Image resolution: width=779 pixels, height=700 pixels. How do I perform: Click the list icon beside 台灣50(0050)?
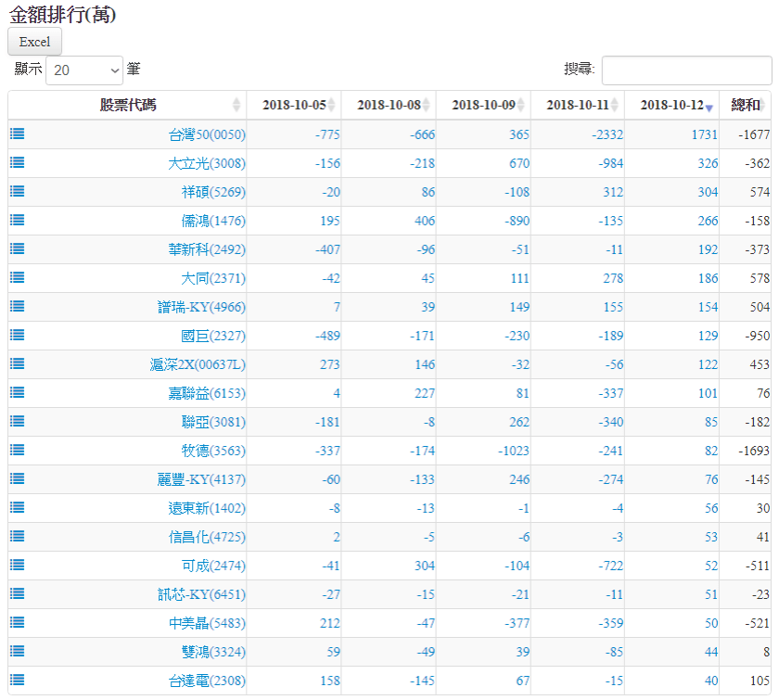(x=18, y=134)
